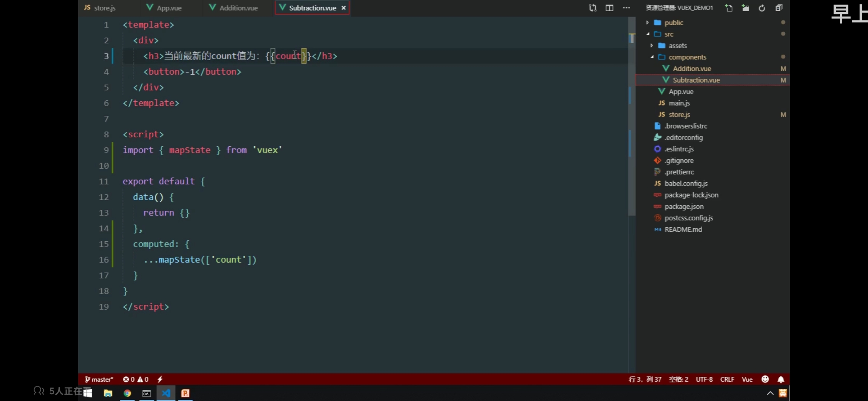
Task: Expand the public folder
Action: [x=673, y=23]
